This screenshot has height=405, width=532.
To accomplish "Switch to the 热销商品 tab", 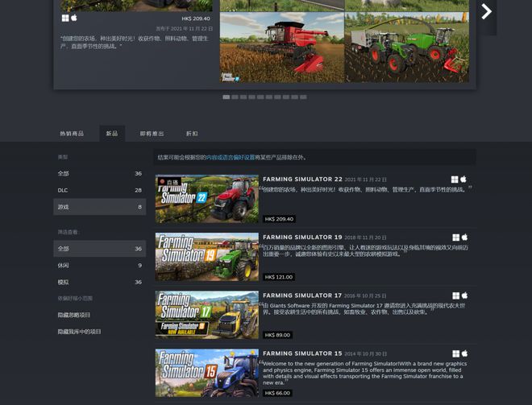I will click(x=72, y=134).
